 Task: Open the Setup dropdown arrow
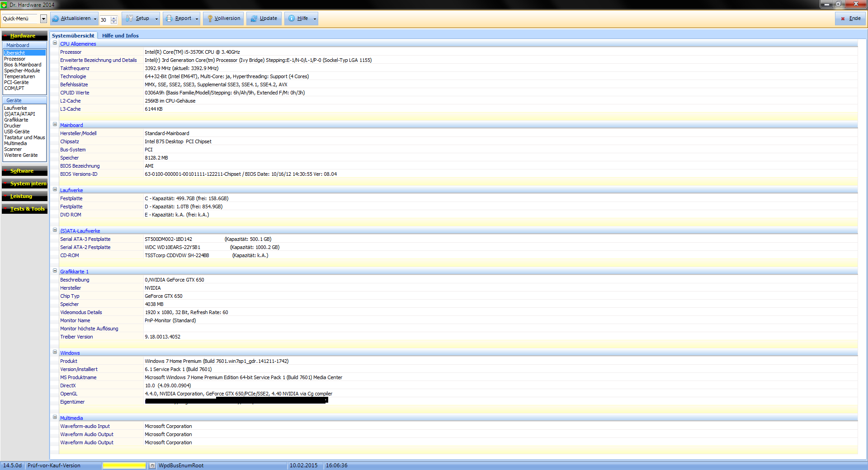[x=157, y=19]
